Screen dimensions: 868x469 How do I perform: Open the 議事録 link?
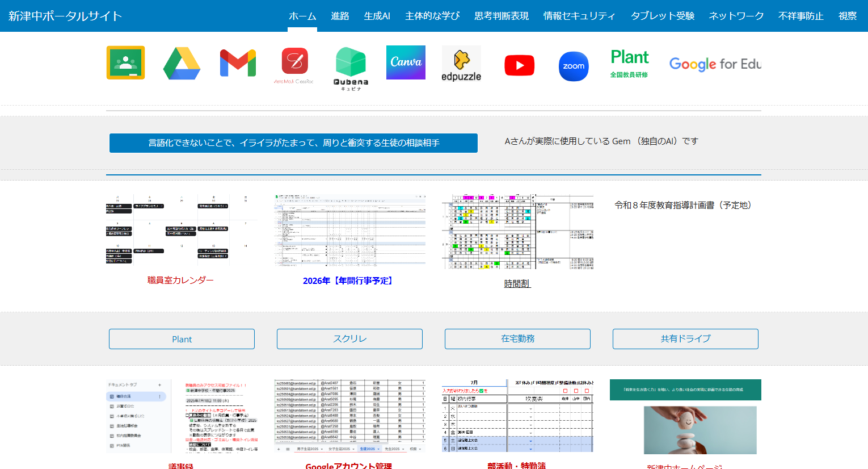point(181,466)
